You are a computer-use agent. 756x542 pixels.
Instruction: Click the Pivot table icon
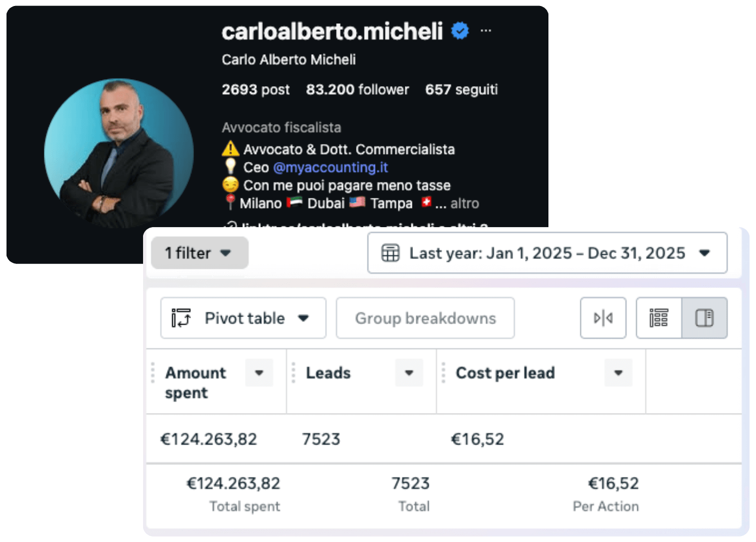point(181,318)
